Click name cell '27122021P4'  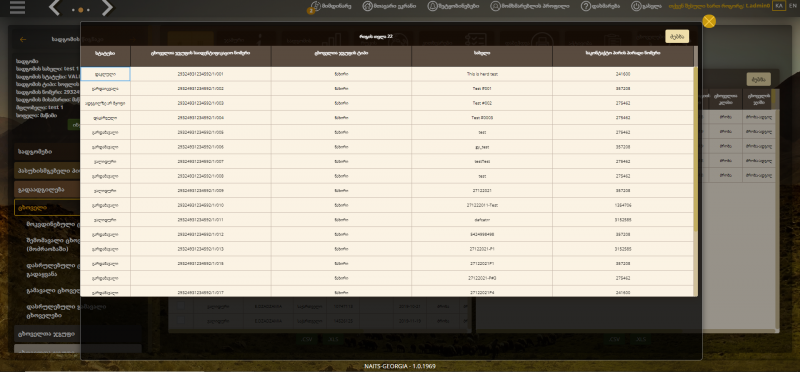[482, 292]
